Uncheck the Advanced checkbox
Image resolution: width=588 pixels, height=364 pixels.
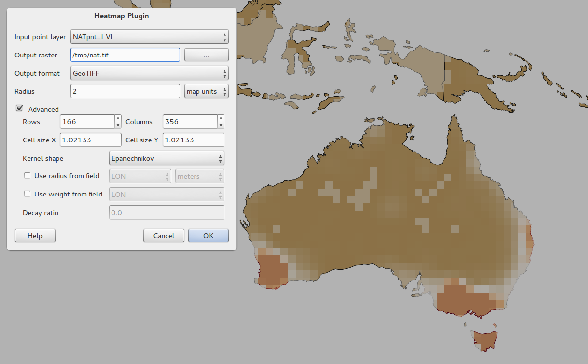point(20,109)
